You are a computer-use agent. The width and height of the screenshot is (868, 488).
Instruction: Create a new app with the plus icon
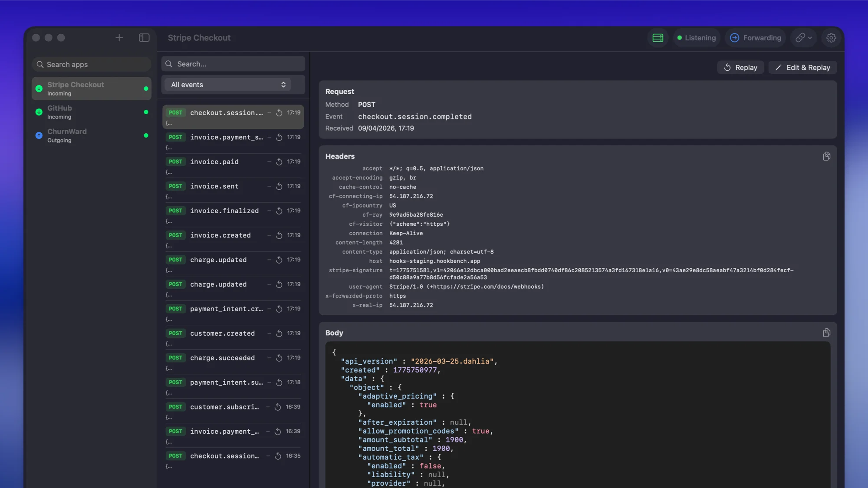119,38
